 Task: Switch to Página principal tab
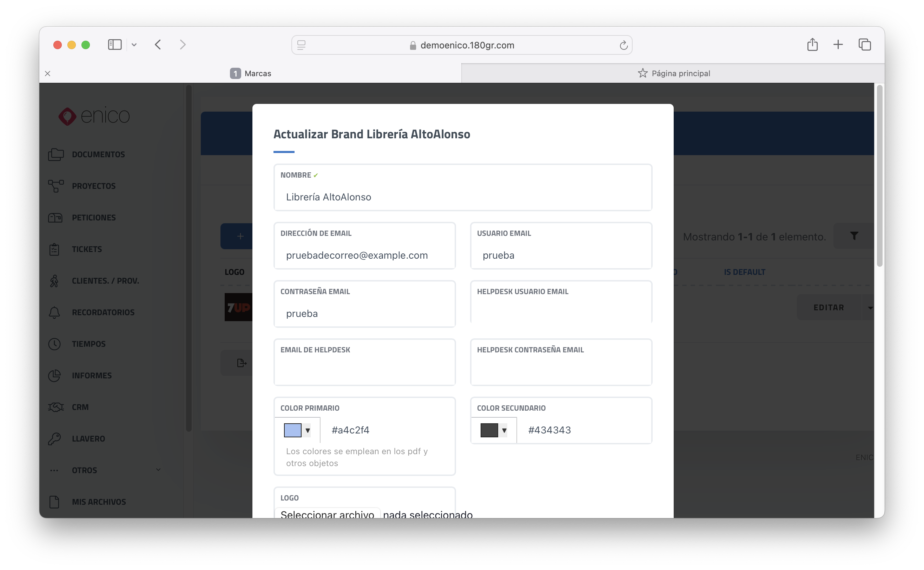(673, 73)
